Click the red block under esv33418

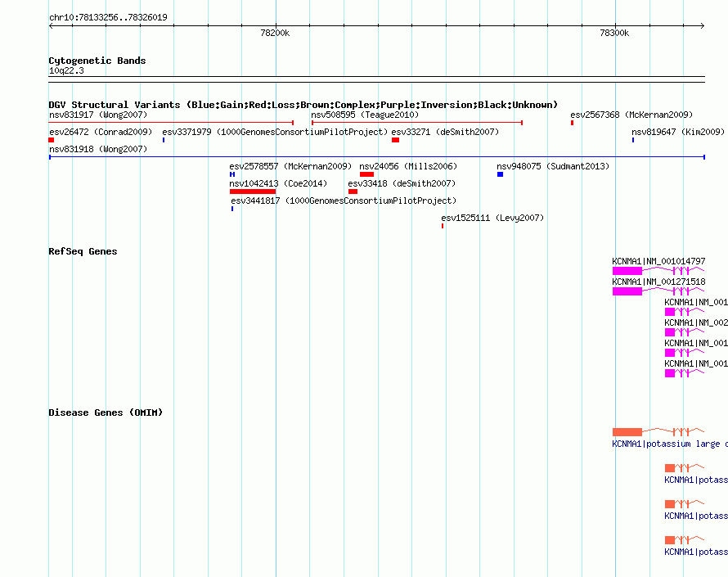[x=353, y=192]
